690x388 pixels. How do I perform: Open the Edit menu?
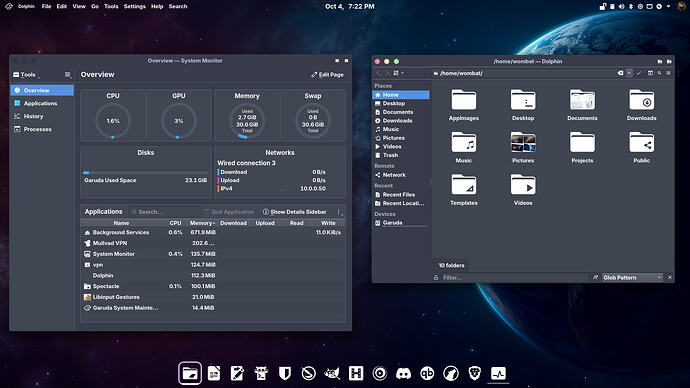[62, 6]
